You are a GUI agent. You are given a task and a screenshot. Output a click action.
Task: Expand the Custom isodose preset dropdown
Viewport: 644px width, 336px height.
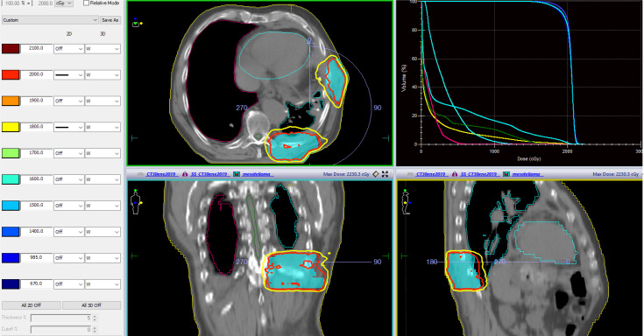50,20
